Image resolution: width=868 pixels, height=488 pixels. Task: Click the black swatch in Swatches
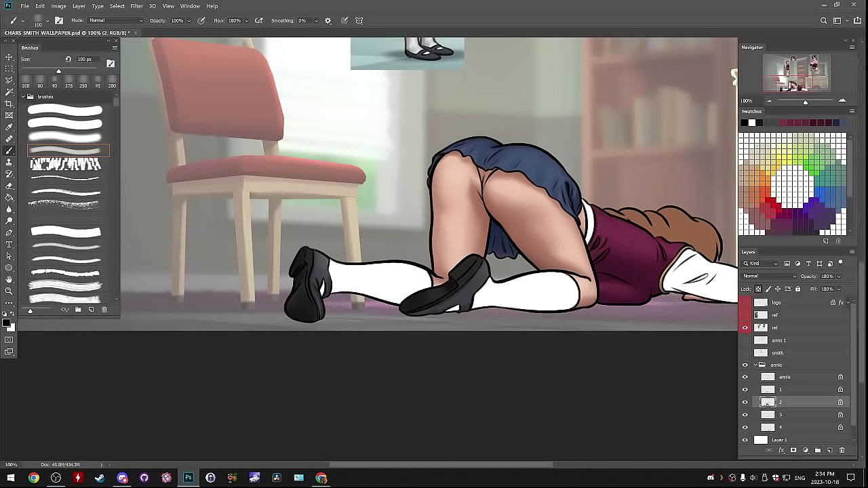click(x=744, y=123)
